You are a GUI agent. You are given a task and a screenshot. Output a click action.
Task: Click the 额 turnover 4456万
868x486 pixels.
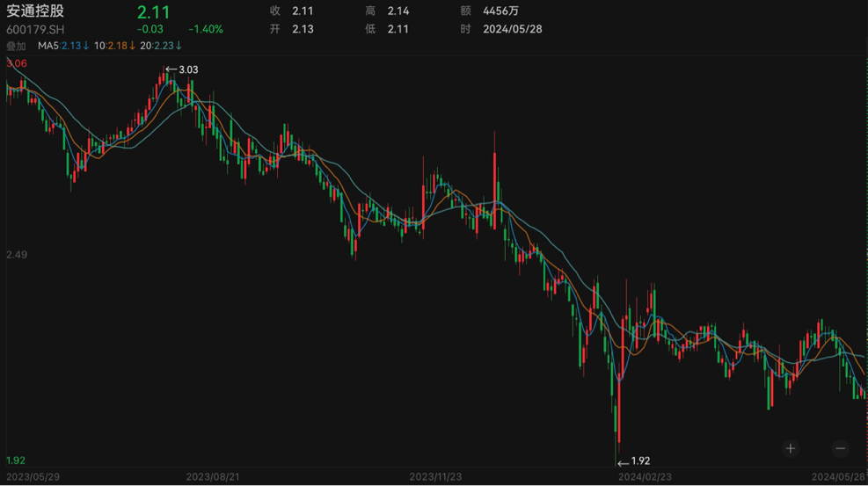[x=500, y=11]
